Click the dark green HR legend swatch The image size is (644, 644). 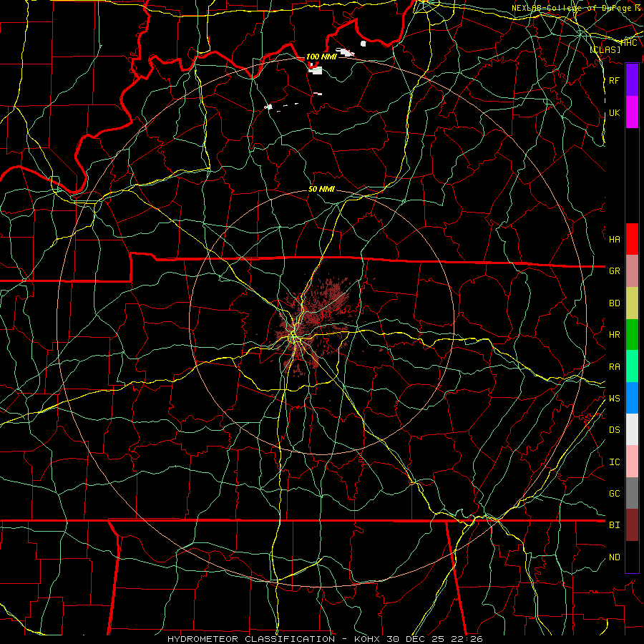click(632, 335)
